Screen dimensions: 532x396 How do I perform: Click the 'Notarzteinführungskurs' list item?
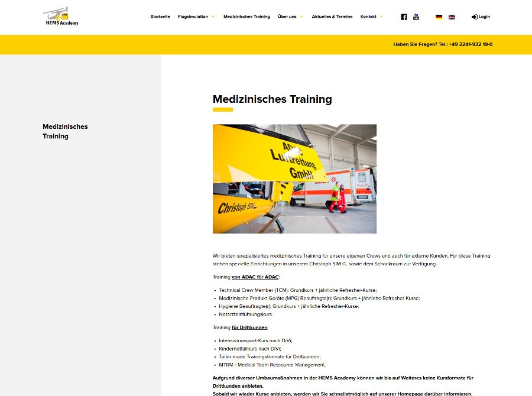click(246, 314)
